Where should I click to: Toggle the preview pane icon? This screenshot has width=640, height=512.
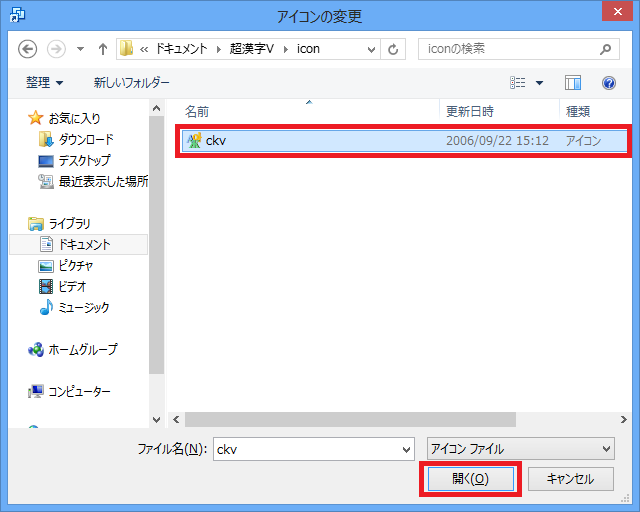click(x=573, y=83)
